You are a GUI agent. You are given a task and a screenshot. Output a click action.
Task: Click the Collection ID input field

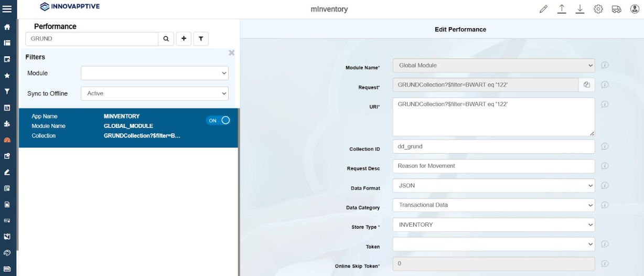point(493,146)
